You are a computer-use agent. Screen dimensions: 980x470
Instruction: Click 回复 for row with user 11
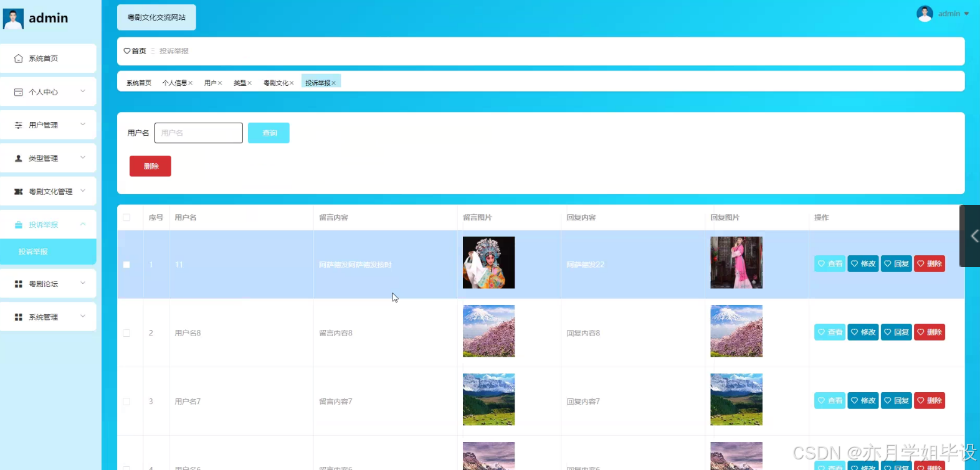pos(897,264)
